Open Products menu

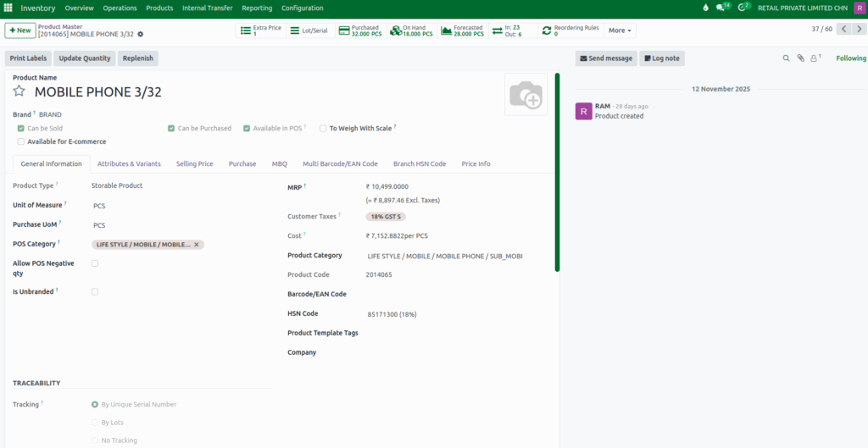pos(159,8)
